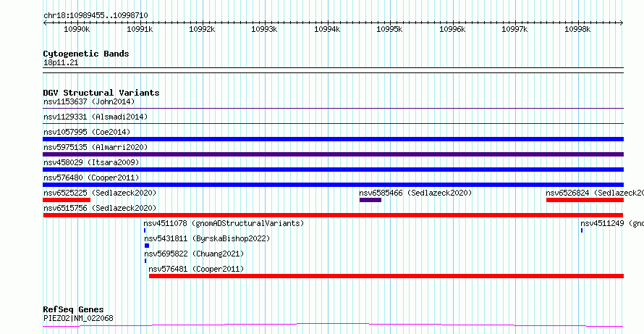The height and width of the screenshot is (334, 644).
Task: Click the 10997k ruler label
Action: pyautogui.click(x=515, y=29)
